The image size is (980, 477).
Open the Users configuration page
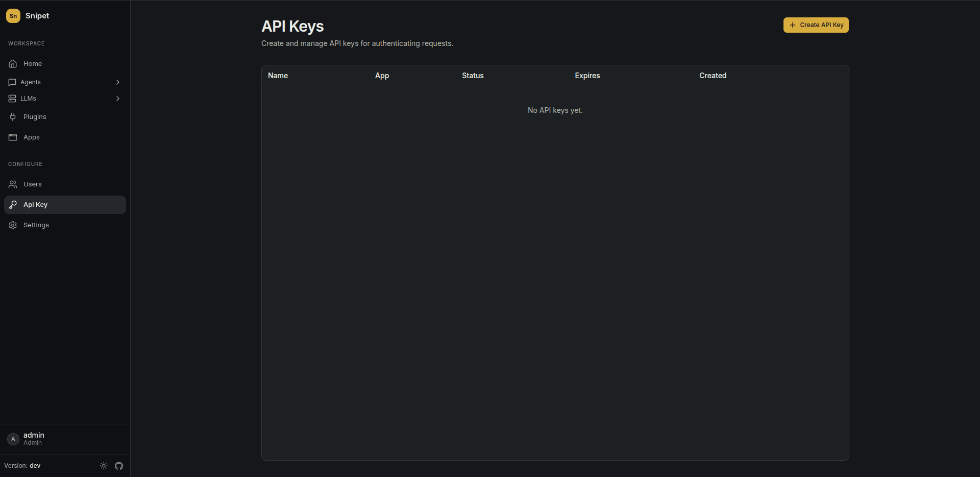coord(65,184)
